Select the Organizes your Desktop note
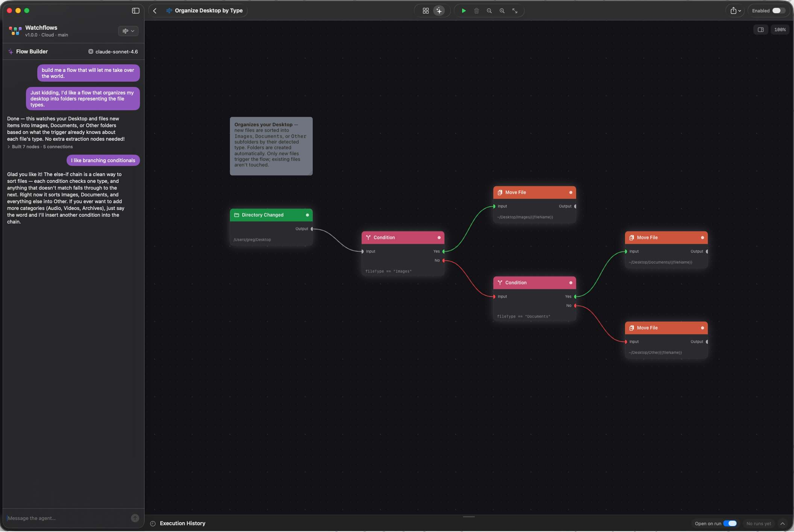The width and height of the screenshot is (794, 532). 271,146
